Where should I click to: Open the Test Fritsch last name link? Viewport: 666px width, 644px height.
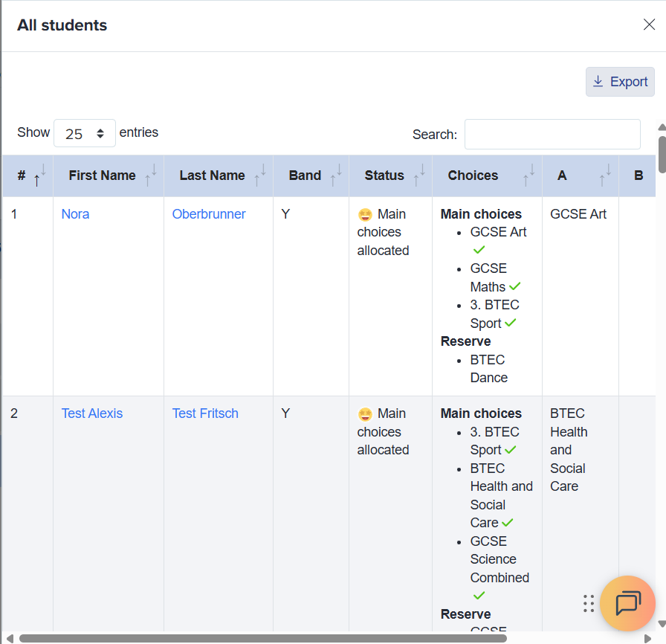[205, 413]
